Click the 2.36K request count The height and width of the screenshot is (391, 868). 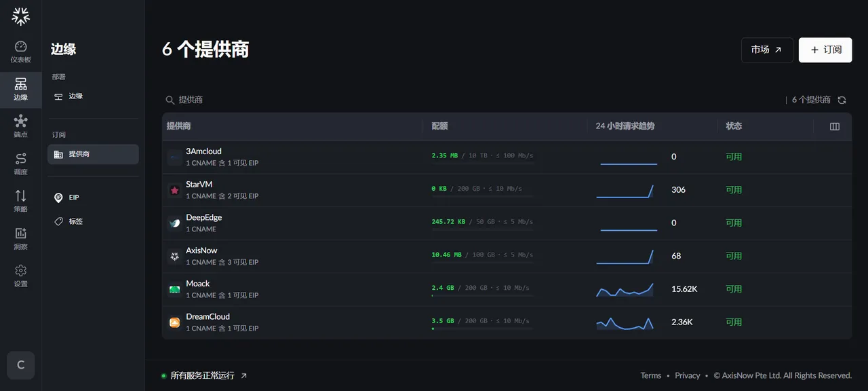pyautogui.click(x=682, y=322)
